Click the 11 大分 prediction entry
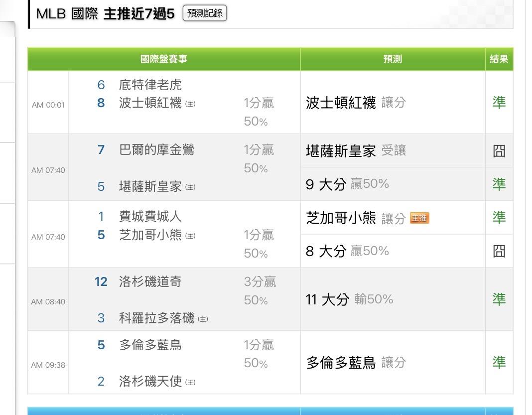This screenshot has width=532, height=415. pos(349,299)
